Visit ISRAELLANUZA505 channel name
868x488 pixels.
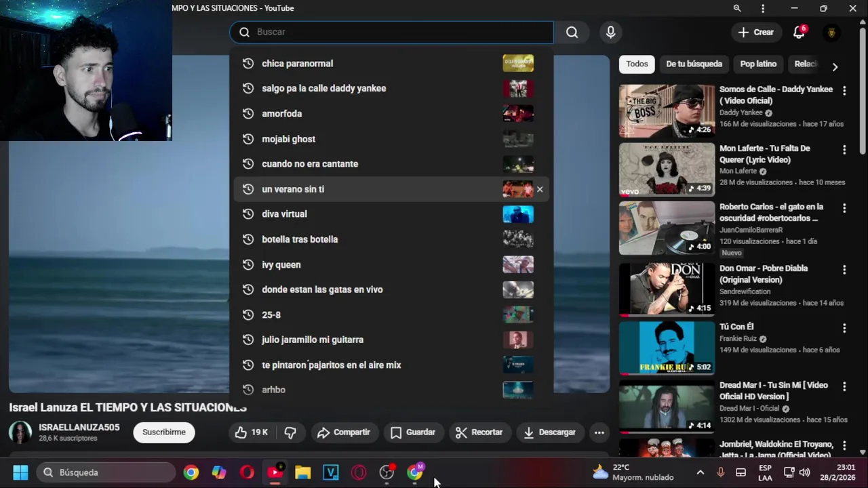coord(79,427)
